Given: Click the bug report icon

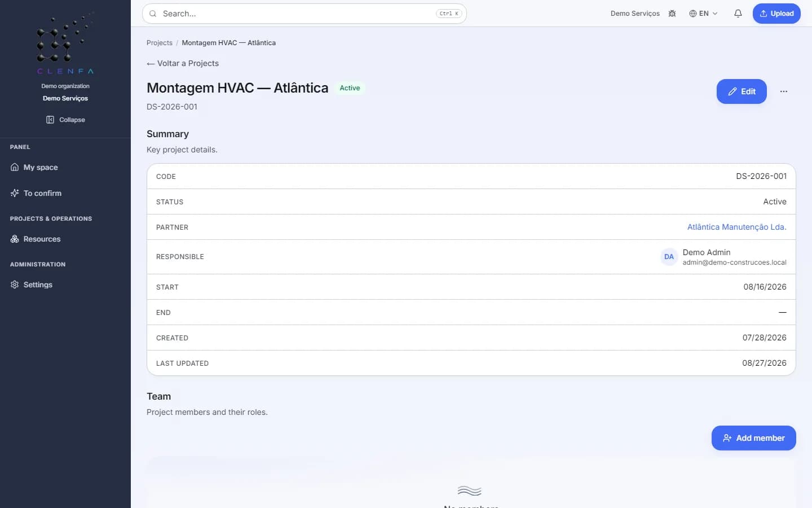Looking at the screenshot, I should coord(672,14).
